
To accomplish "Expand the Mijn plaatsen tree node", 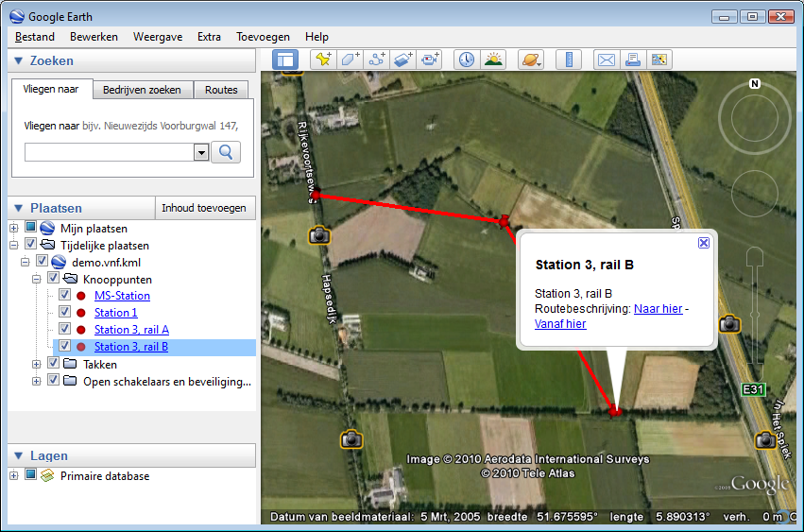I will pos(14,228).
